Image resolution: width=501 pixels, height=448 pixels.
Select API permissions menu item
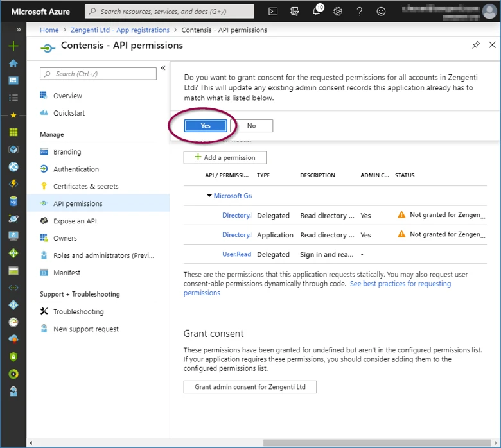(98, 203)
